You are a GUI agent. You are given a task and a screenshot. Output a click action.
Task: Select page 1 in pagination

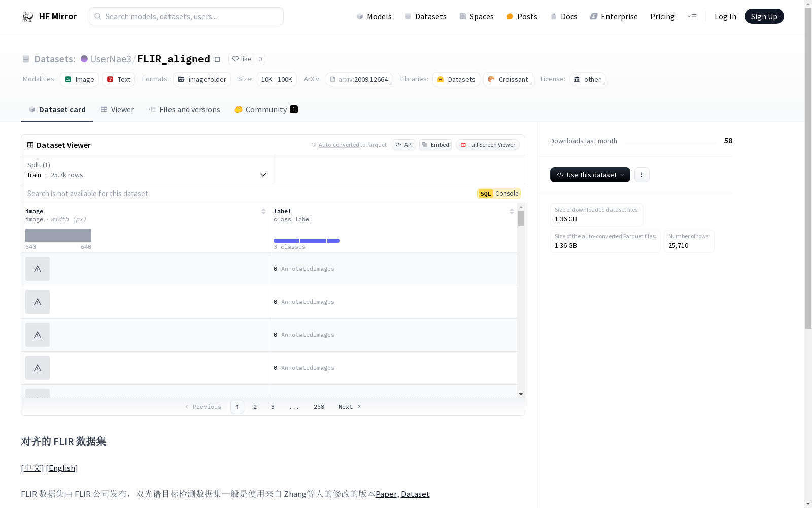point(237,407)
